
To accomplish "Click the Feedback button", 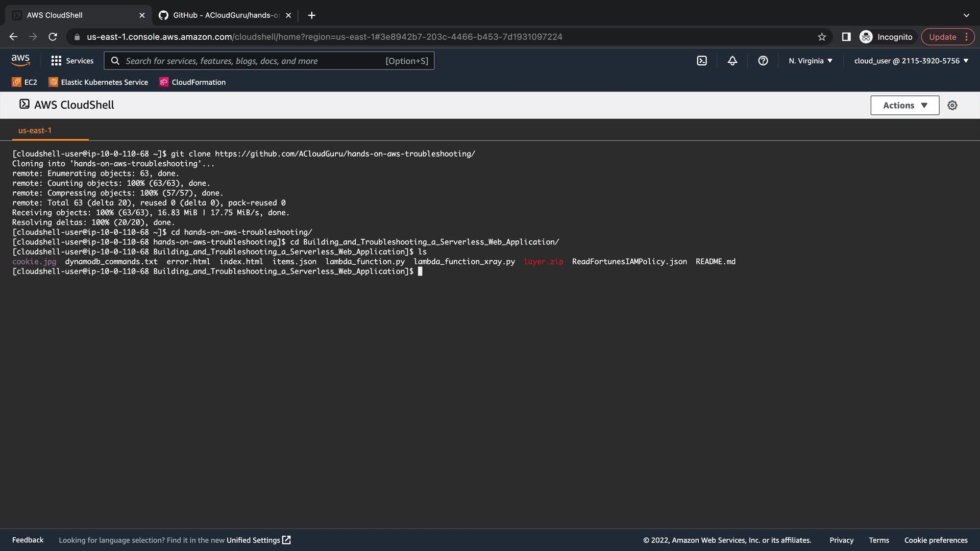I will [x=28, y=540].
